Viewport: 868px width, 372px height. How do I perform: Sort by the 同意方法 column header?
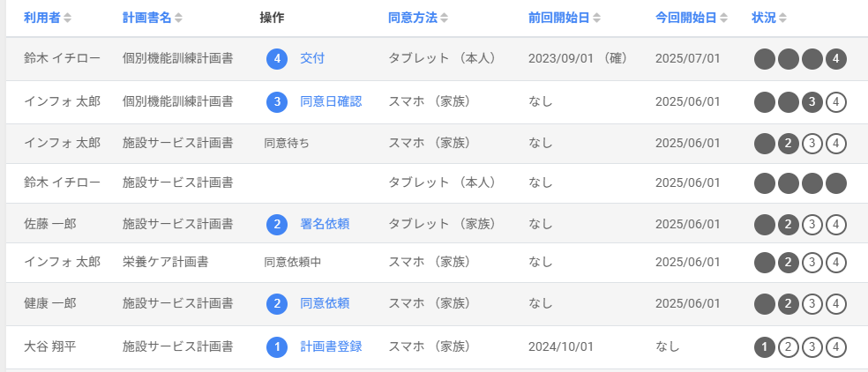click(418, 18)
